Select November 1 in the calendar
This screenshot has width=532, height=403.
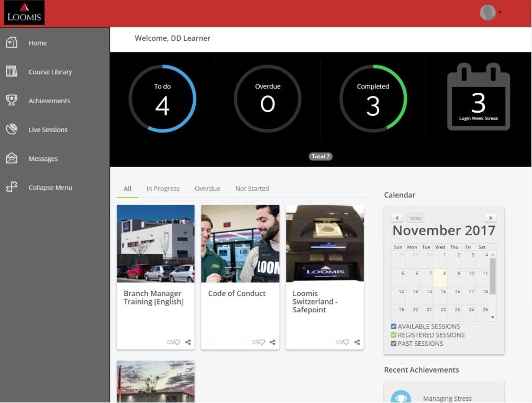440,260
